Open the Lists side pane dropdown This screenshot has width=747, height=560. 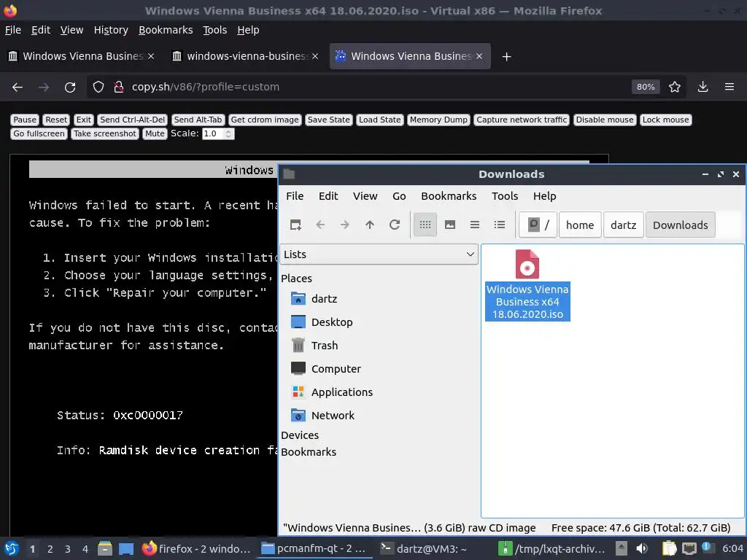click(x=379, y=254)
